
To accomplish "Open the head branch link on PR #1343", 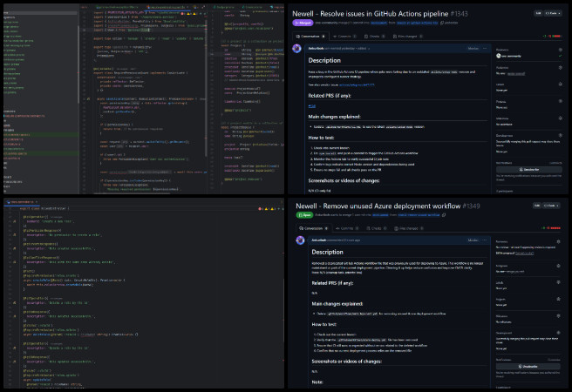I will coord(417,23).
